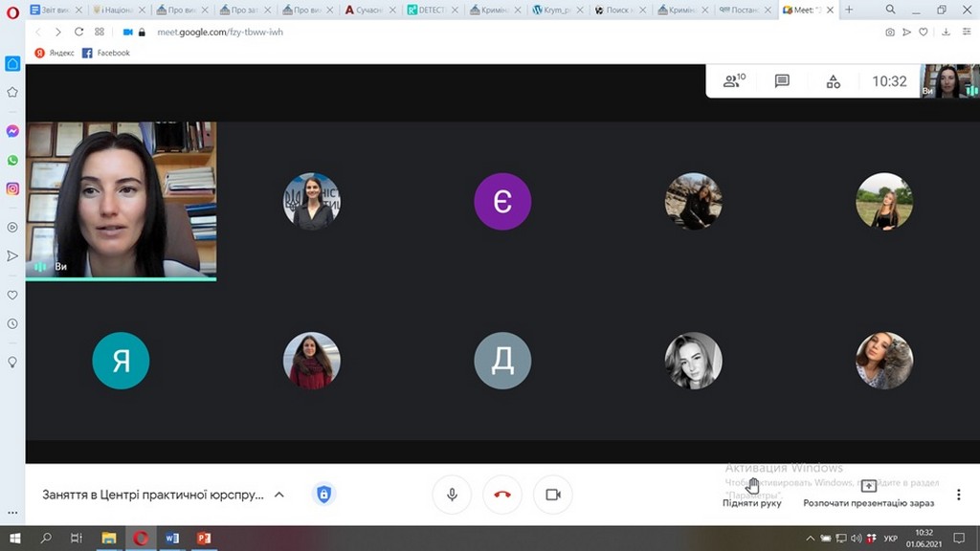Open Messenger in the Opera sidebar
Image resolution: width=980 pixels, height=551 pixels.
(12, 132)
